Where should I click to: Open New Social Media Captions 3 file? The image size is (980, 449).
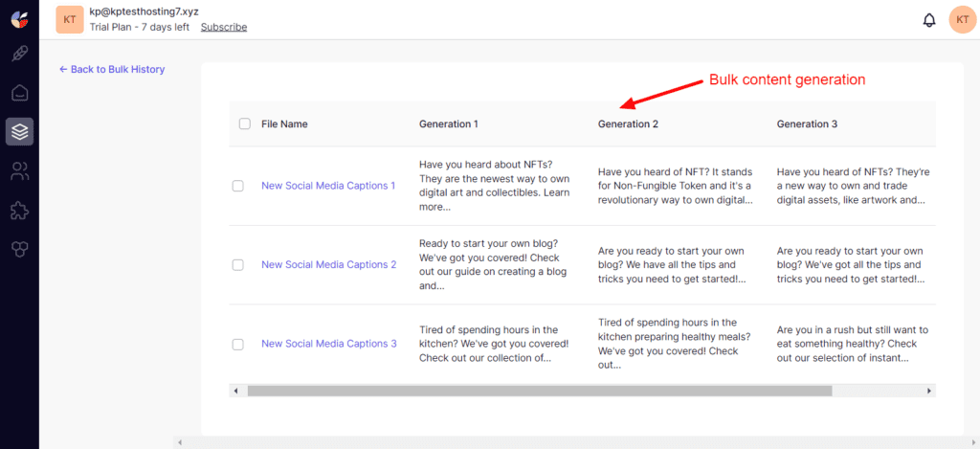point(329,344)
